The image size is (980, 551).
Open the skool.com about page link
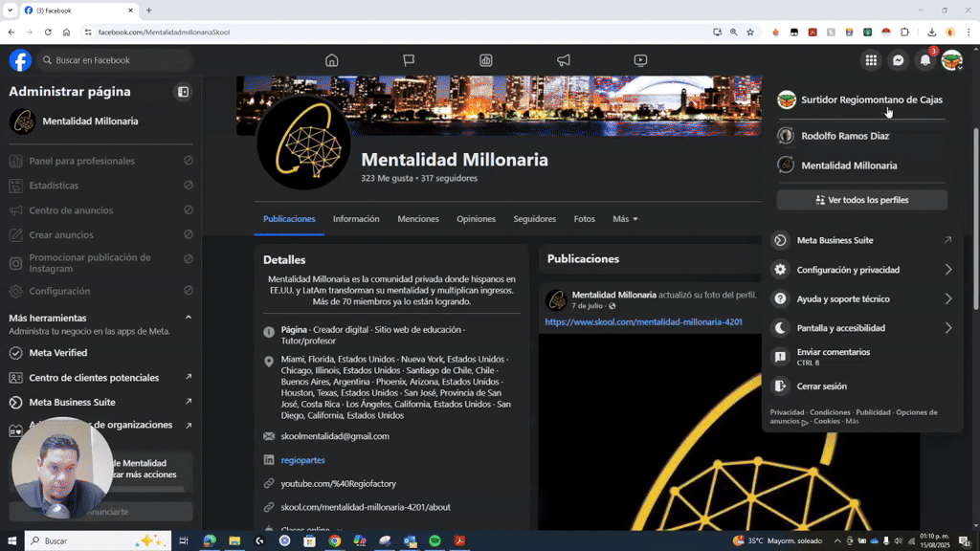tap(365, 507)
